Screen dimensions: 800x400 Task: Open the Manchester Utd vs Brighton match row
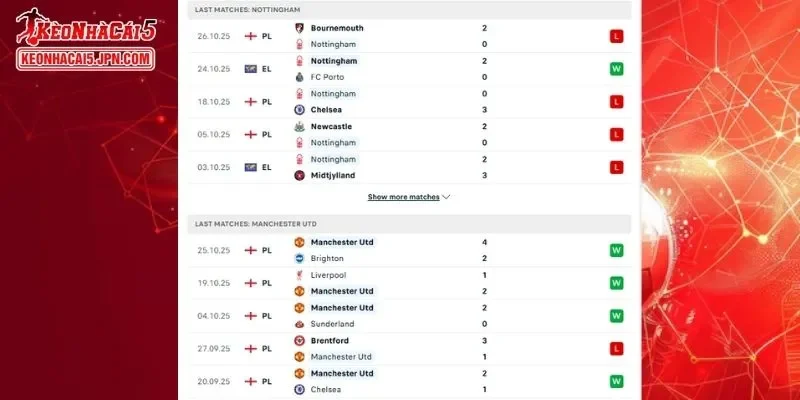click(x=410, y=250)
